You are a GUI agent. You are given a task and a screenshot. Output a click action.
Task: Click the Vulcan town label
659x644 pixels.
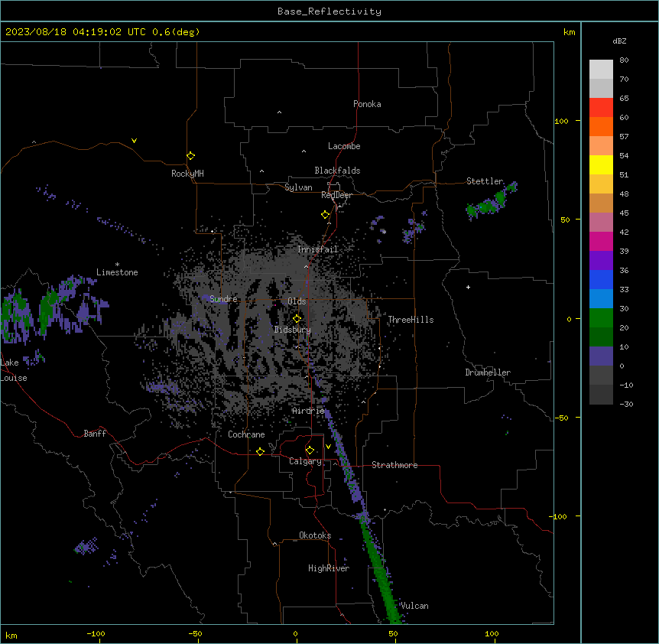point(414,606)
